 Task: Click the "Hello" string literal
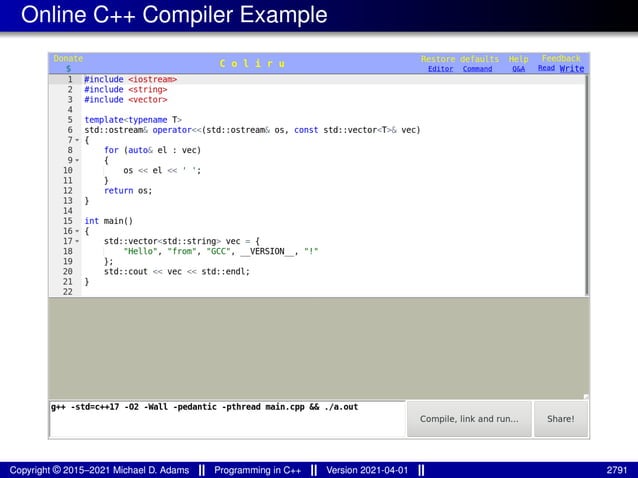coord(140,251)
